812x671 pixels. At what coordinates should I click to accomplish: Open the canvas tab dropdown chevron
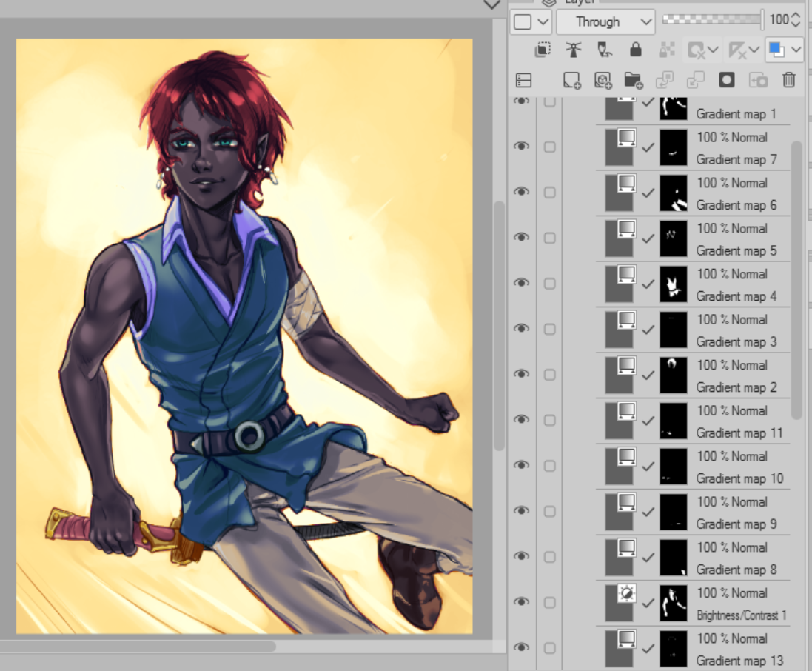492,4
